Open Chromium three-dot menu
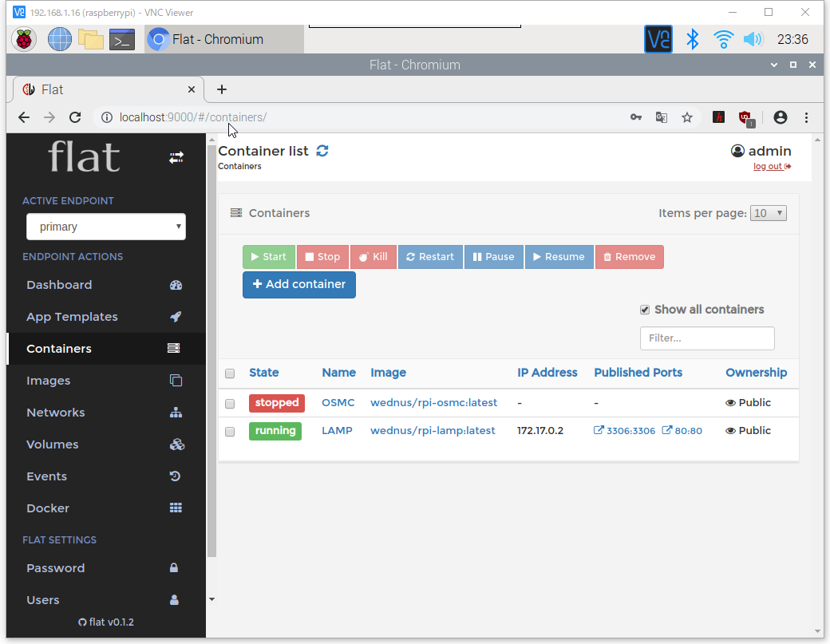Screen dimensions: 830x644 click(x=806, y=117)
